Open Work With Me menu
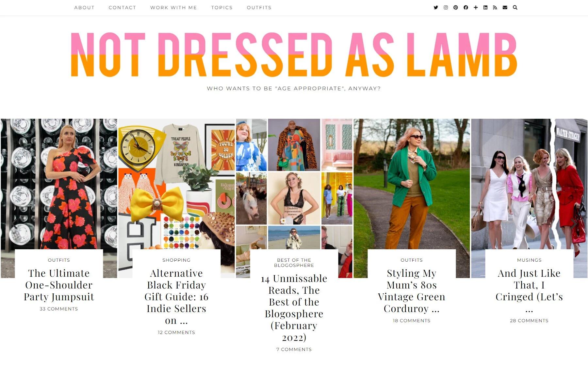The height and width of the screenshot is (368, 588). 173,8
